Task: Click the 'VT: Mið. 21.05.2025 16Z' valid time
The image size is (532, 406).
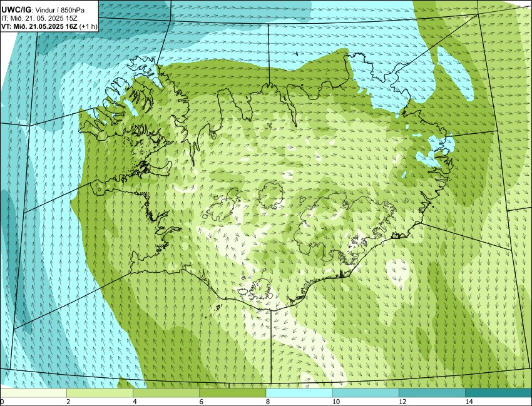Action: pos(39,27)
